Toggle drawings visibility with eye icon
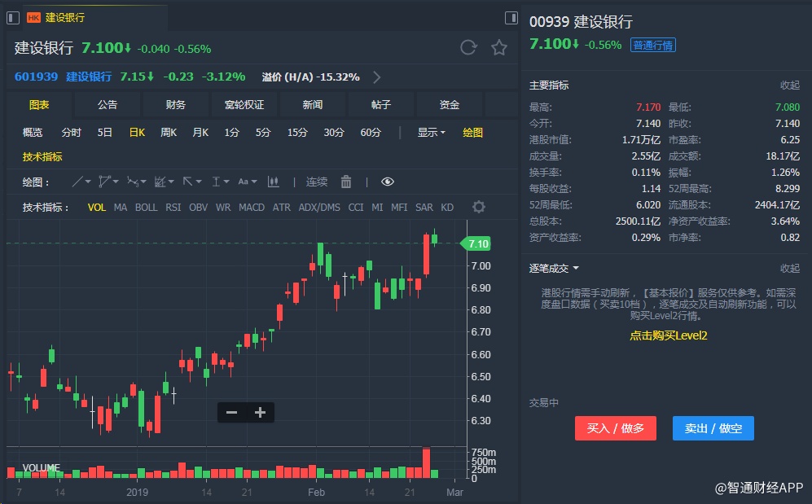The width and height of the screenshot is (812, 504). coord(388,182)
